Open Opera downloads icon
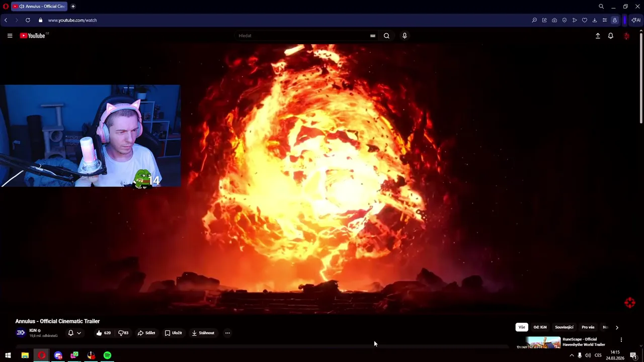Viewport: 644px width, 362px height. [x=595, y=20]
